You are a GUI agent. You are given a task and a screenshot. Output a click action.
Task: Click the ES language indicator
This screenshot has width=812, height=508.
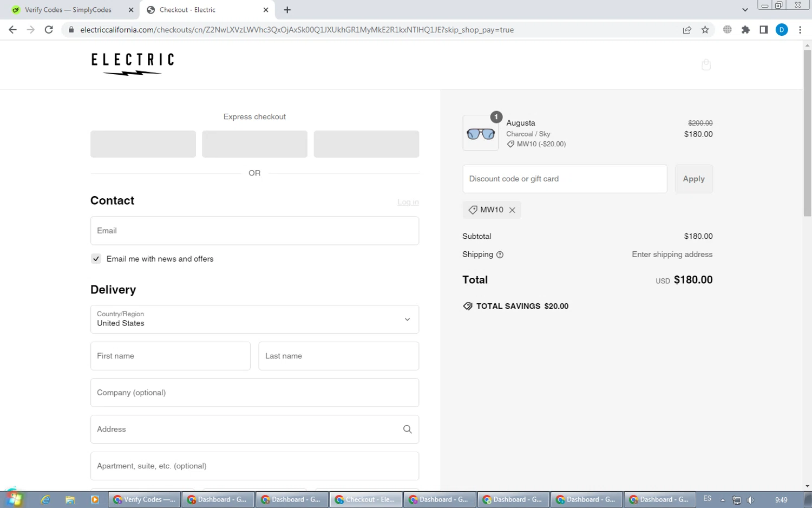pyautogui.click(x=707, y=499)
